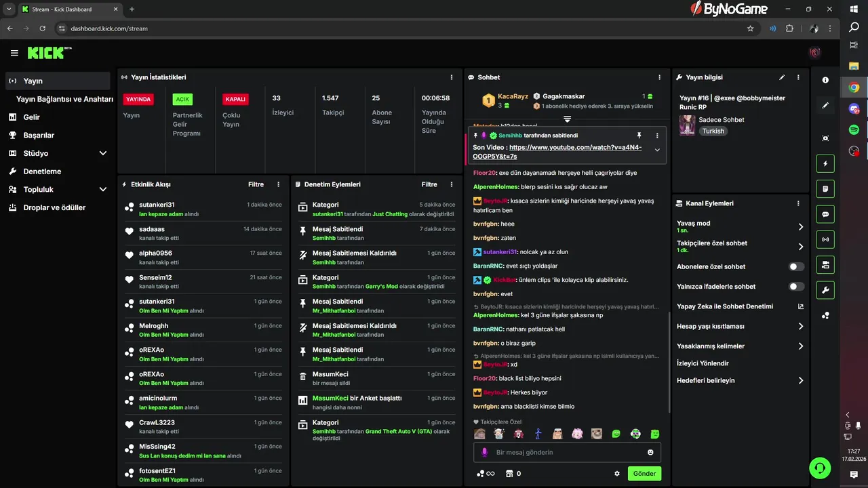Open the hamburger navigation menu
This screenshot has height=488, width=868.
pos(14,53)
